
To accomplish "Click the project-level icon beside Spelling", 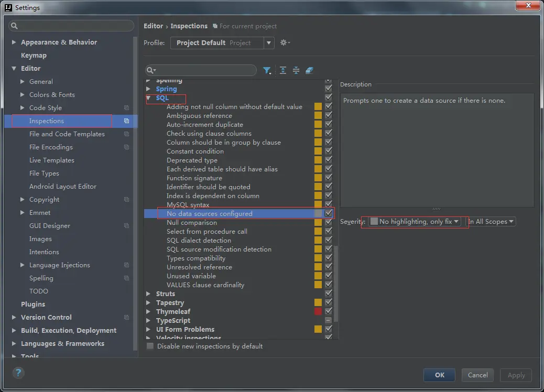I will 127,278.
